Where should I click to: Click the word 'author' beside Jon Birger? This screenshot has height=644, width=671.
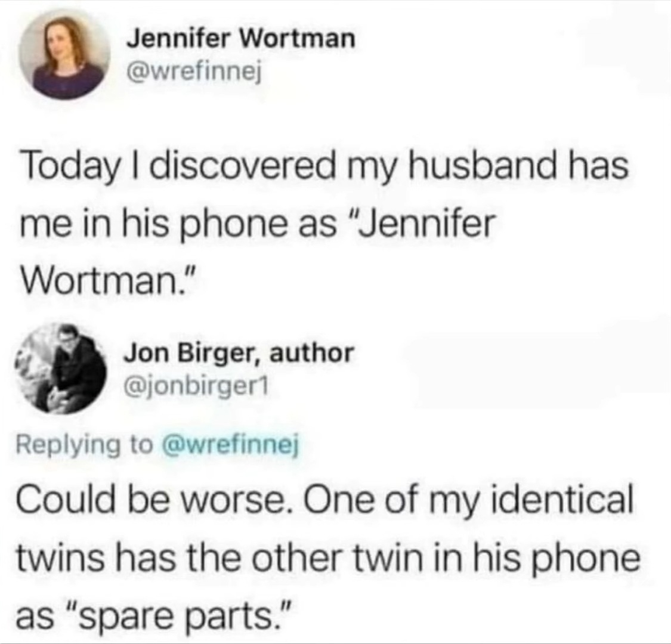point(311,353)
